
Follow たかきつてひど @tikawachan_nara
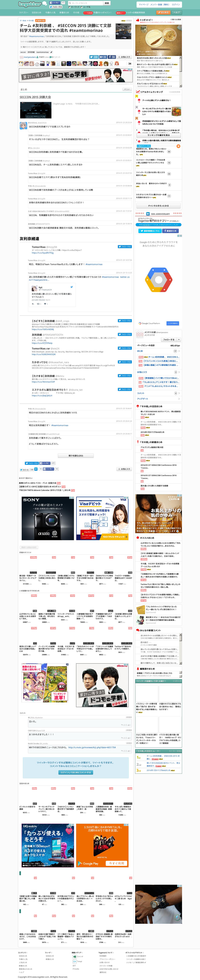125,362
